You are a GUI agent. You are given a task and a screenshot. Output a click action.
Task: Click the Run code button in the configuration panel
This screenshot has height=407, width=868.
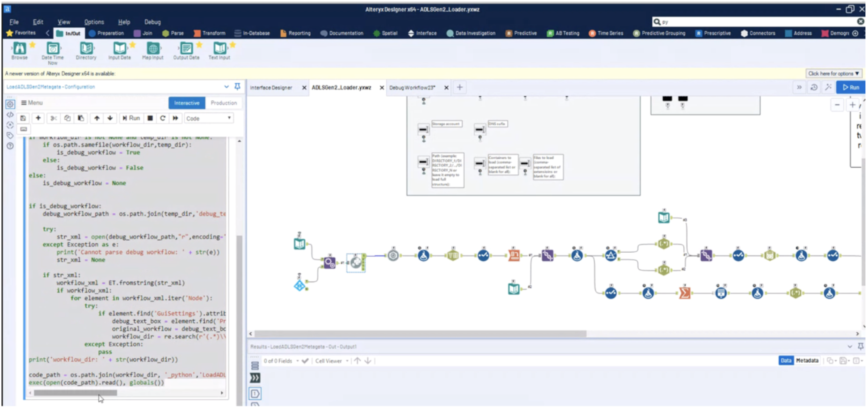pyautogui.click(x=131, y=118)
